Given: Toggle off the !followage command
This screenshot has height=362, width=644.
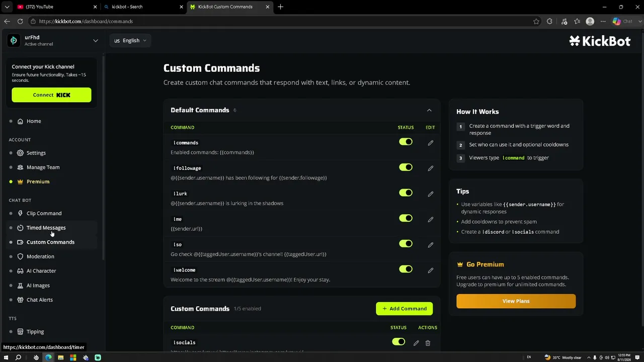Looking at the screenshot, I should point(406,167).
